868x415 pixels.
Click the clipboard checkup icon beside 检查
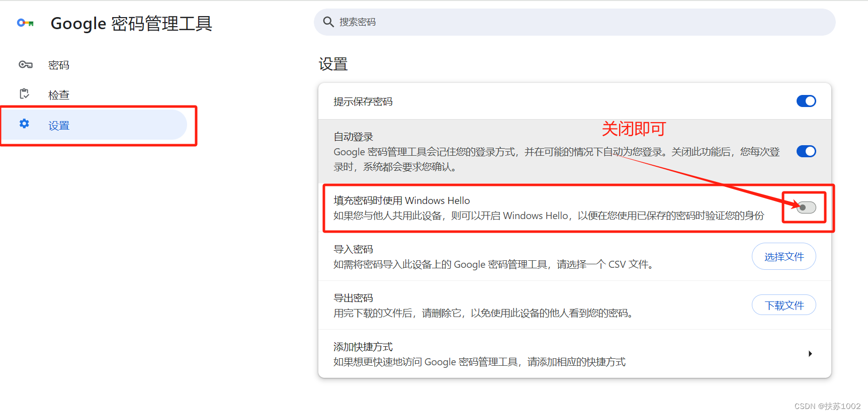point(24,94)
